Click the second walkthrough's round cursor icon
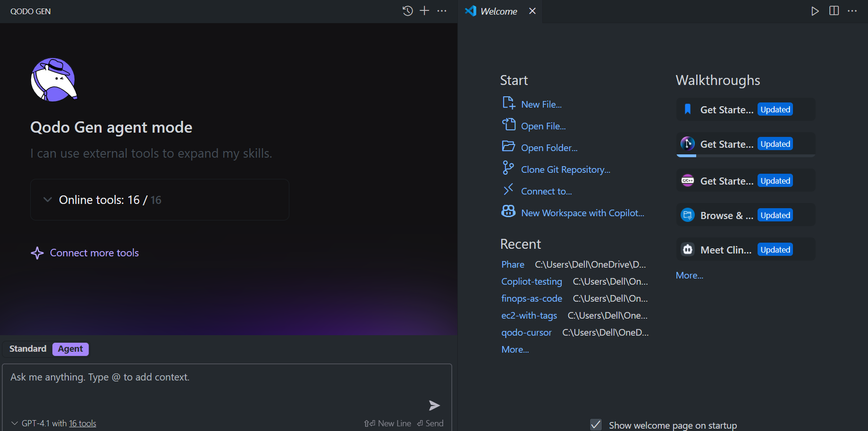Screen dimensions: 868x431 (688, 143)
